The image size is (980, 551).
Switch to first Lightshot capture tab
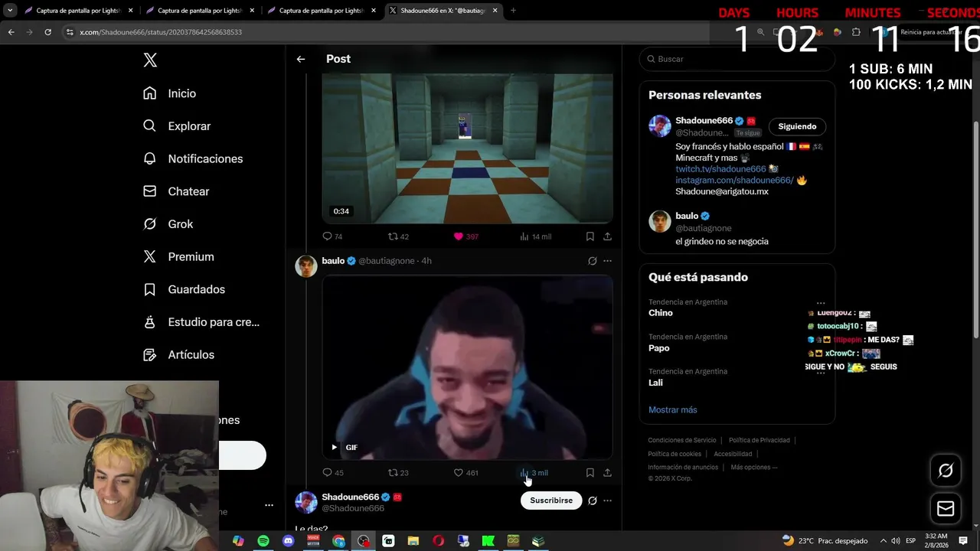click(79, 11)
